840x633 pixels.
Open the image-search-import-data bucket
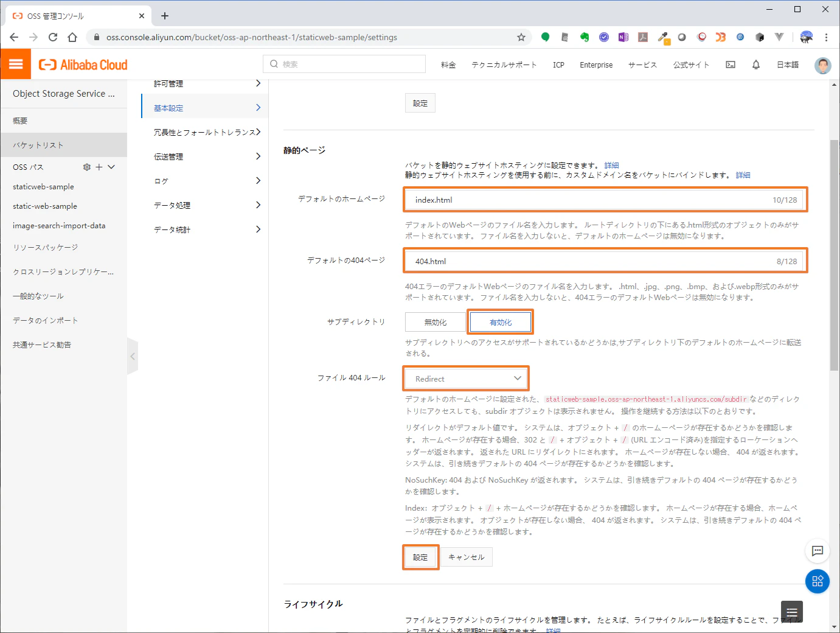59,226
